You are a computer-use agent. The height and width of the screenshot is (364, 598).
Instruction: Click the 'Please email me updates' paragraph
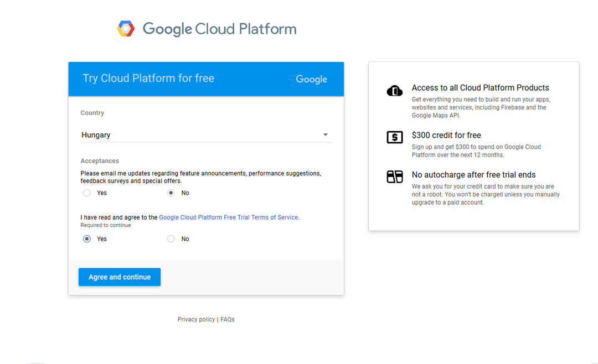pos(201,177)
